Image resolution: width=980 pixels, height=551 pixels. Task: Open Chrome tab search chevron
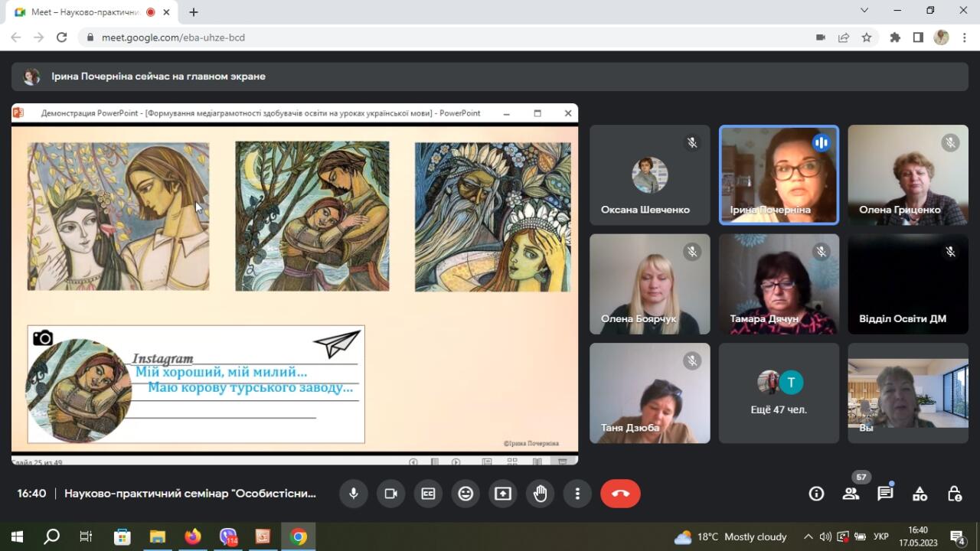[x=864, y=11]
